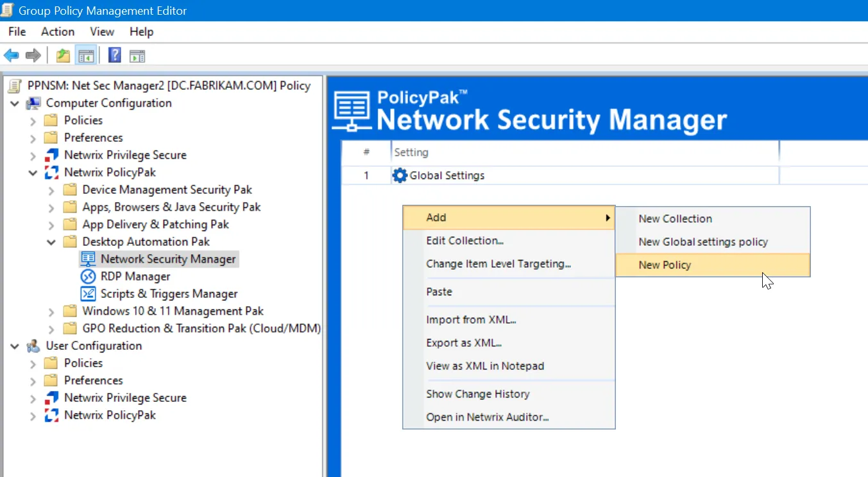Click the Device Management Security Pak folder icon
The height and width of the screenshot is (477, 868).
point(70,190)
